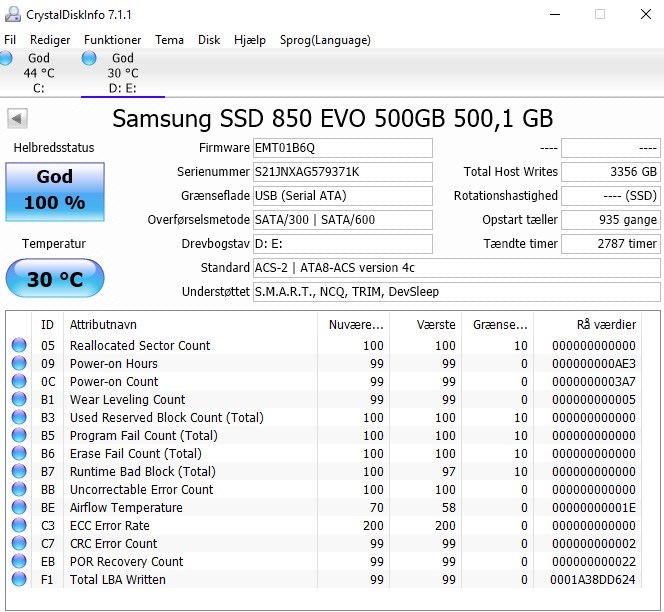
Task: Click the Firmware field EMT01B6Q
Action: coord(343,148)
